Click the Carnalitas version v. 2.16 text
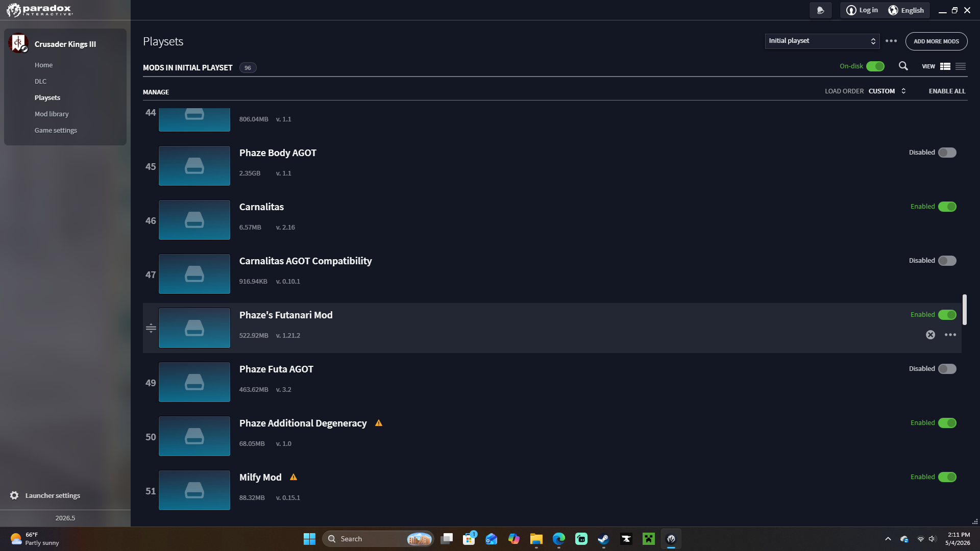The width and height of the screenshot is (980, 551). pyautogui.click(x=285, y=227)
